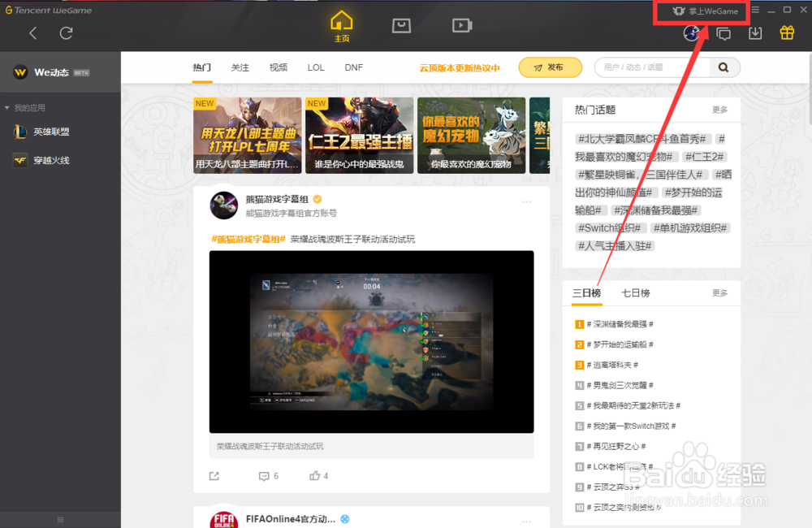Open the 用天龙八部主题曲 banner thumbnail
The image size is (812, 528).
(247, 135)
